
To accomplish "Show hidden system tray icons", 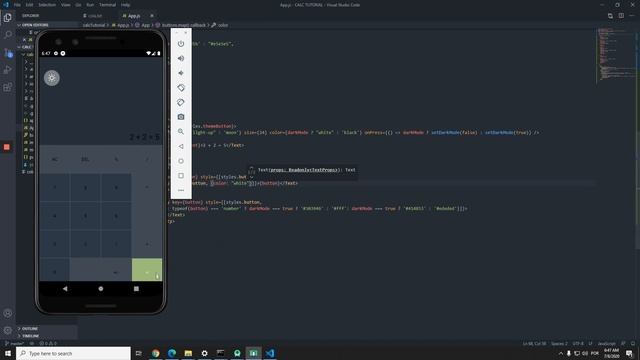I will point(561,353).
